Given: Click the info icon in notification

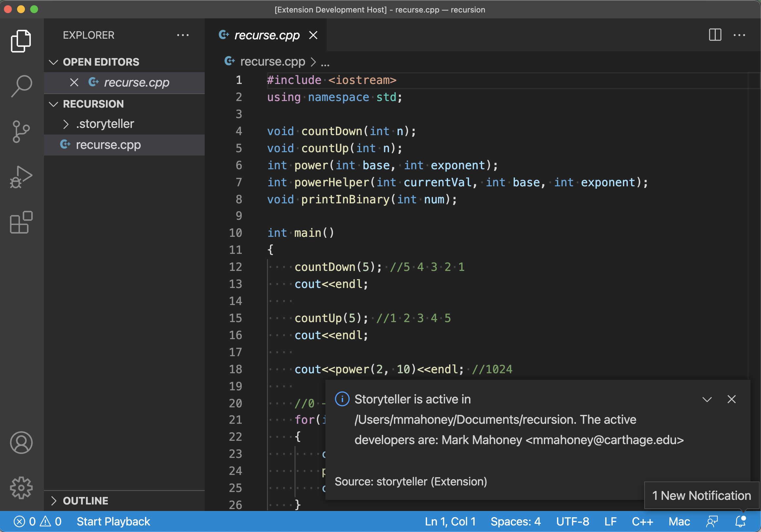Looking at the screenshot, I should pyautogui.click(x=342, y=399).
